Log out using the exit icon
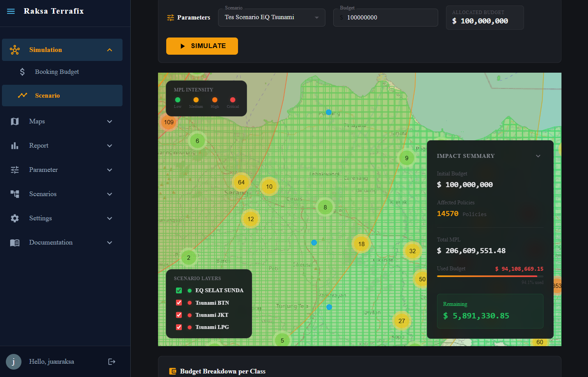The width and height of the screenshot is (588, 377). tap(112, 362)
